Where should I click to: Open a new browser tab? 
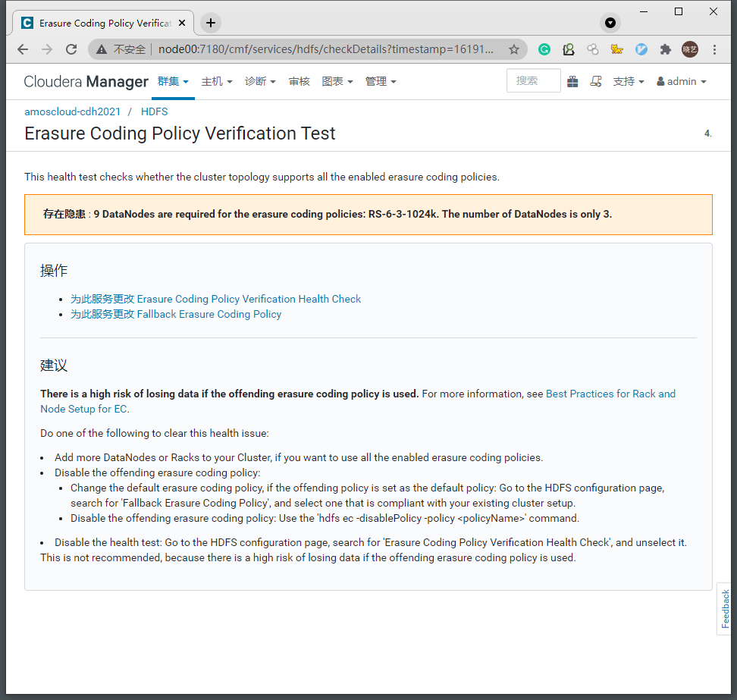pyautogui.click(x=211, y=23)
